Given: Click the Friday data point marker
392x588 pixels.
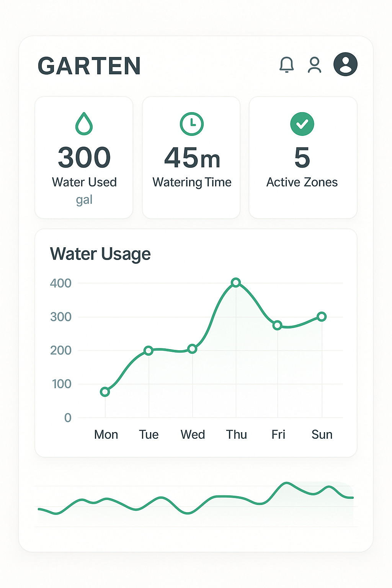Looking at the screenshot, I should point(278,325).
